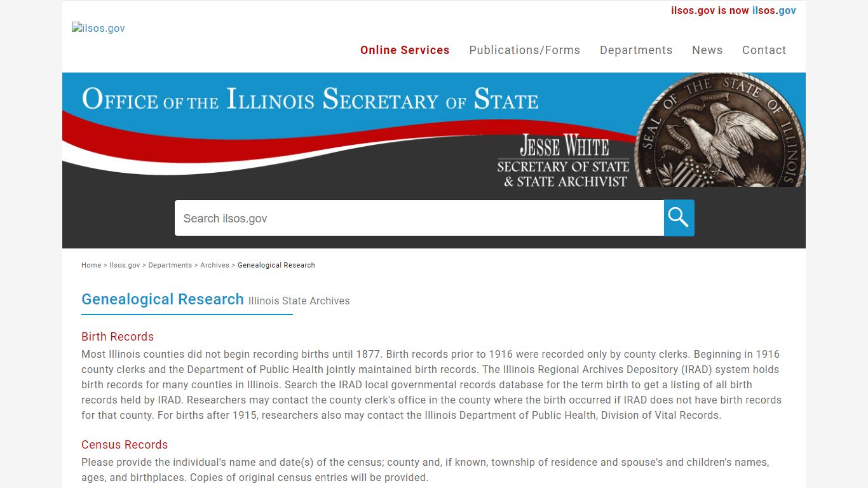This screenshot has width=868, height=488.
Task: Click the ilsos.gov logo image
Action: pos(98,28)
